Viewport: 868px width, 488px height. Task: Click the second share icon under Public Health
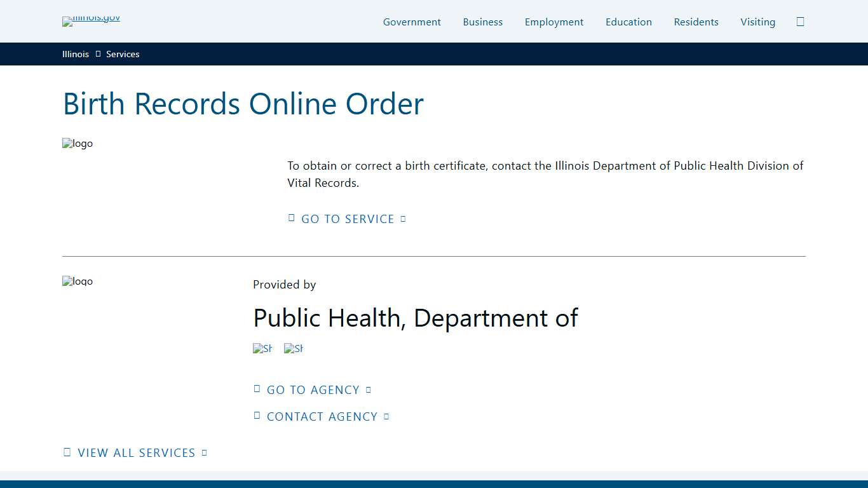(294, 348)
